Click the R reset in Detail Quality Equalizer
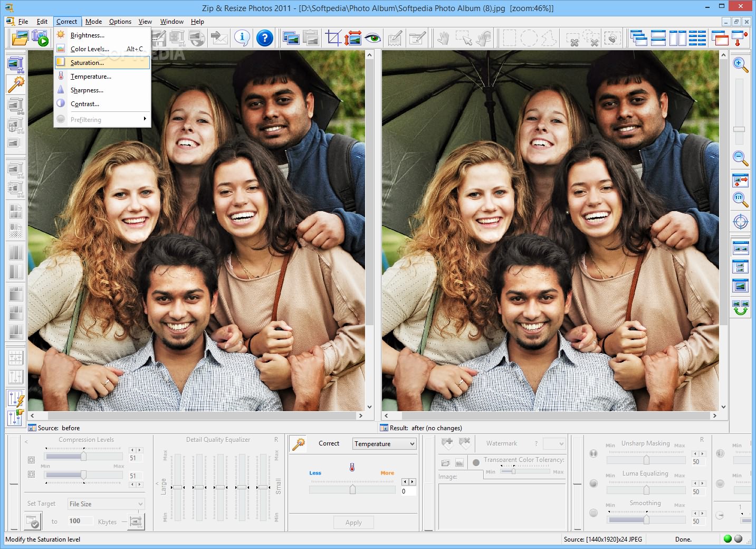The image size is (756, 549). click(x=275, y=439)
